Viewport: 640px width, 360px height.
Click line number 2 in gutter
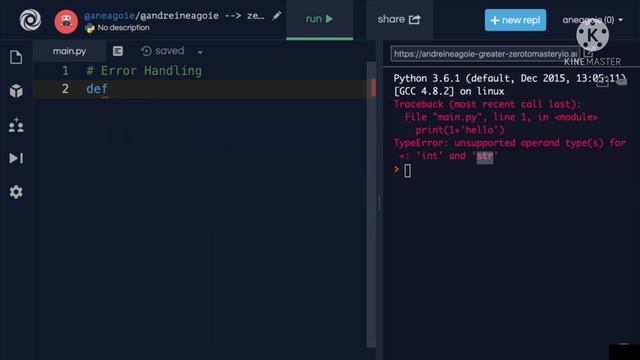tap(65, 89)
